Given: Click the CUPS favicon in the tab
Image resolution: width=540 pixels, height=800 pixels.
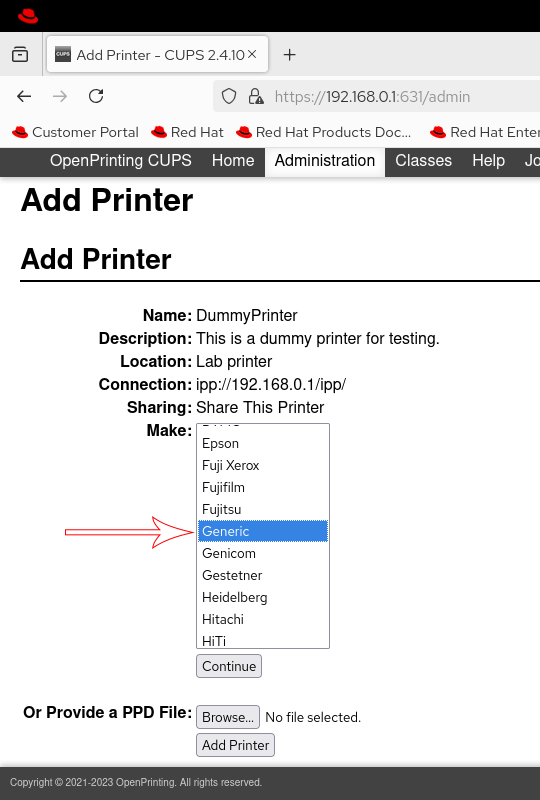Looking at the screenshot, I should pos(63,54).
